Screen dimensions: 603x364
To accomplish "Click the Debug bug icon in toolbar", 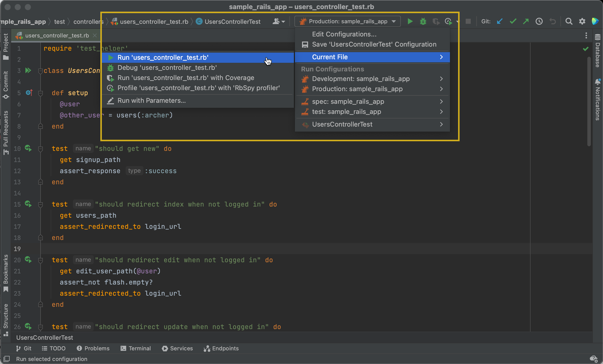I will 423,22.
